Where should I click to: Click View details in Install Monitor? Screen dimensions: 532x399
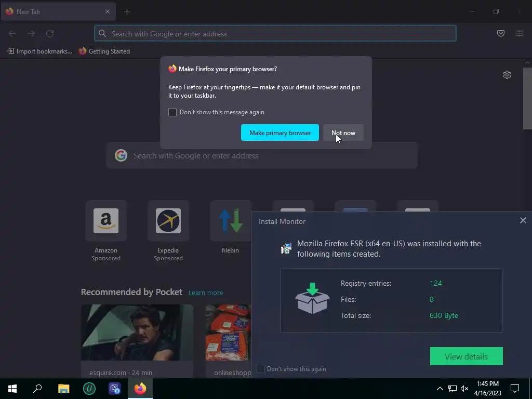(x=466, y=356)
